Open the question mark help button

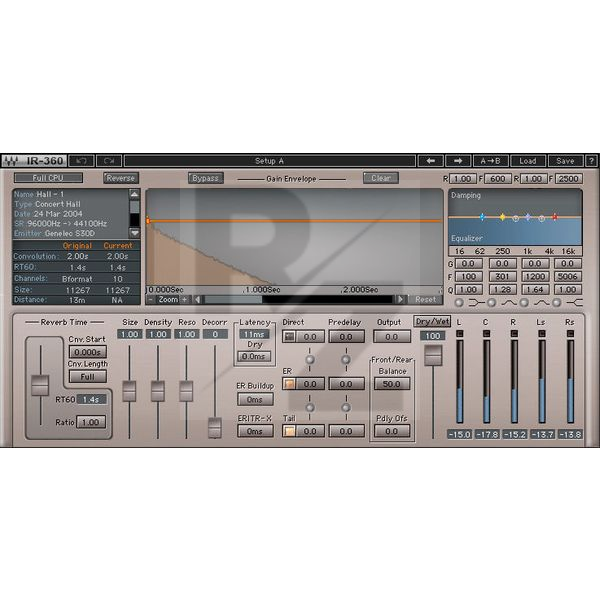point(591,161)
